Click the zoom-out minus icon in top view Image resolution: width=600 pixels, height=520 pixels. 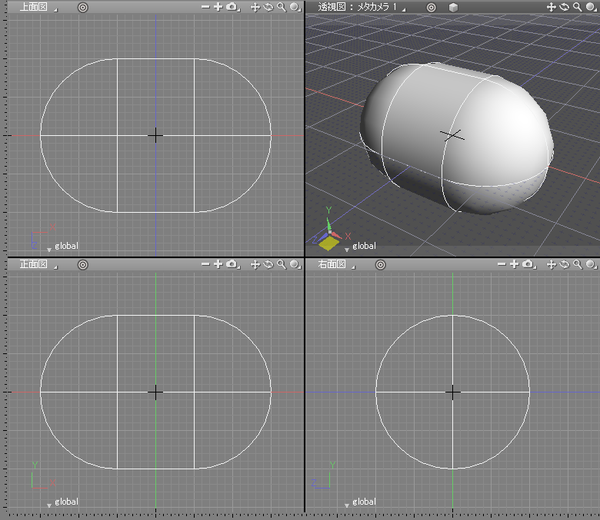pos(205,7)
